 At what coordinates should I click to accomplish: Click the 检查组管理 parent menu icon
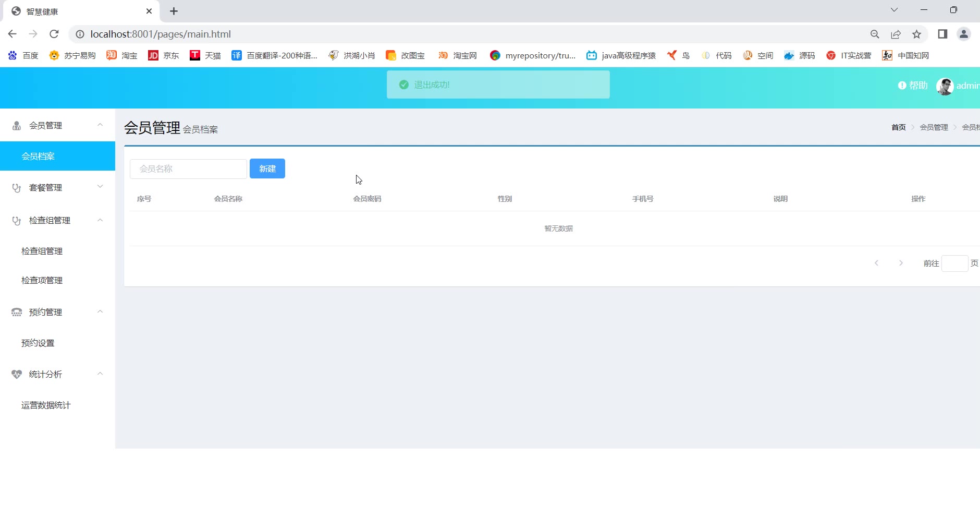tap(17, 221)
